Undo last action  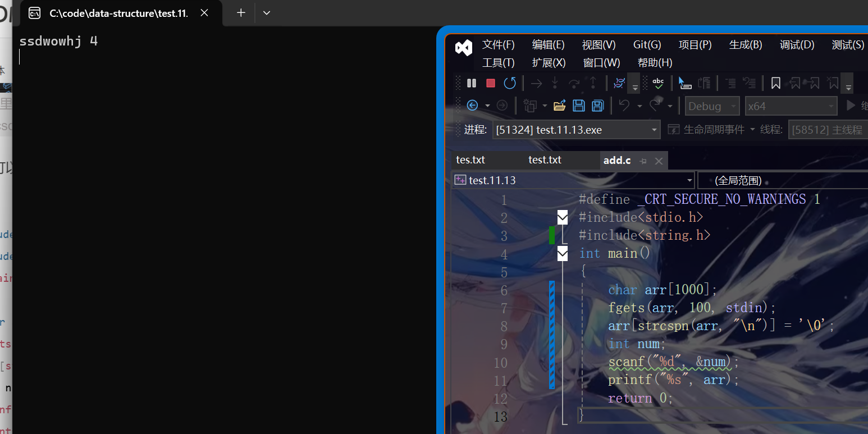click(x=624, y=106)
